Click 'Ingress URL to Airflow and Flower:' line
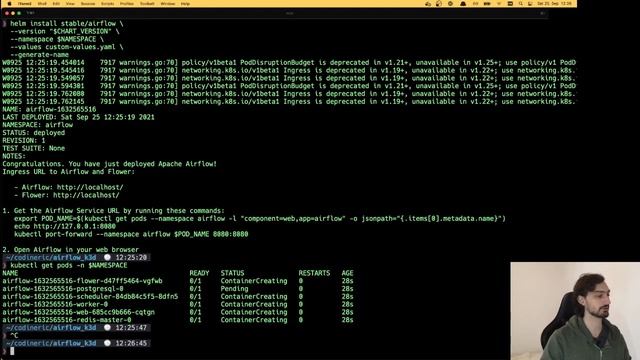 (x=69, y=171)
